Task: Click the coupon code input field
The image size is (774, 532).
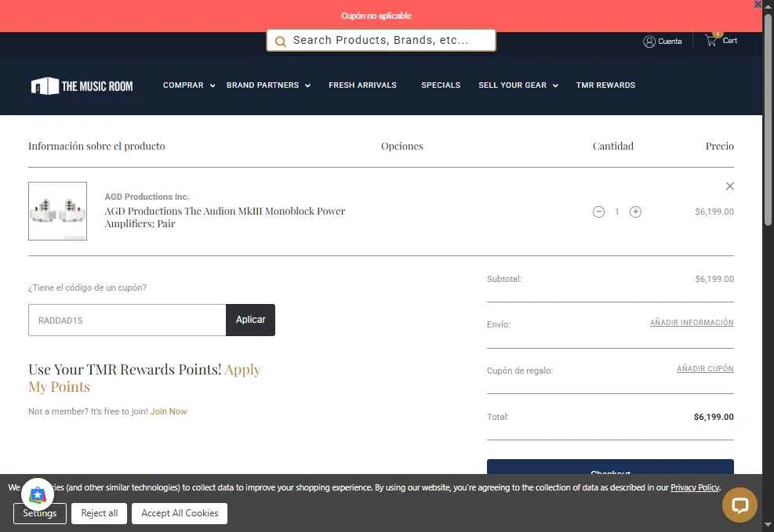Action: tap(127, 320)
